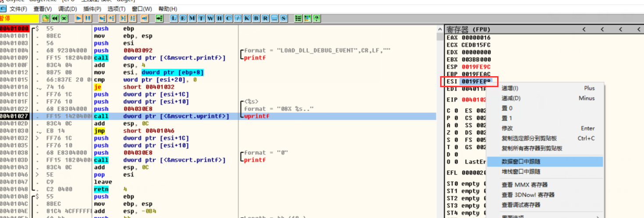Choose 数据窗口中跟随 in context menu
The image size is (644, 218).
[x=545, y=162]
